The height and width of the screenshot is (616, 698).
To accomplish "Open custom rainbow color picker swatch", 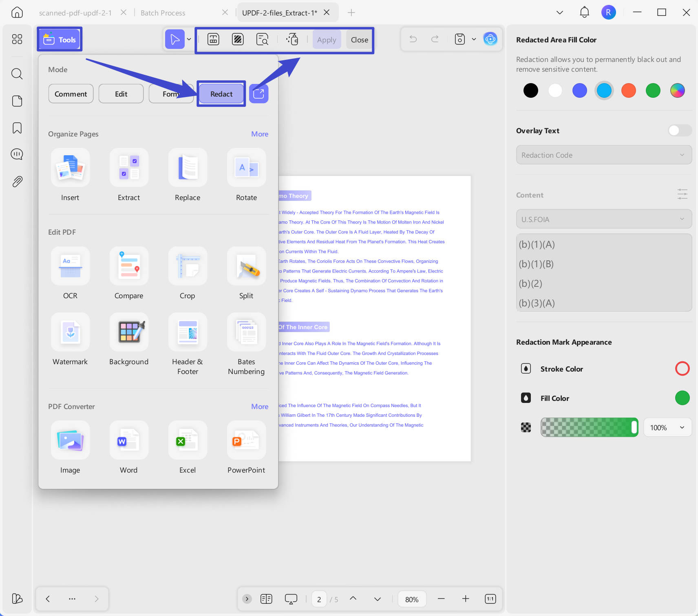I will click(677, 90).
